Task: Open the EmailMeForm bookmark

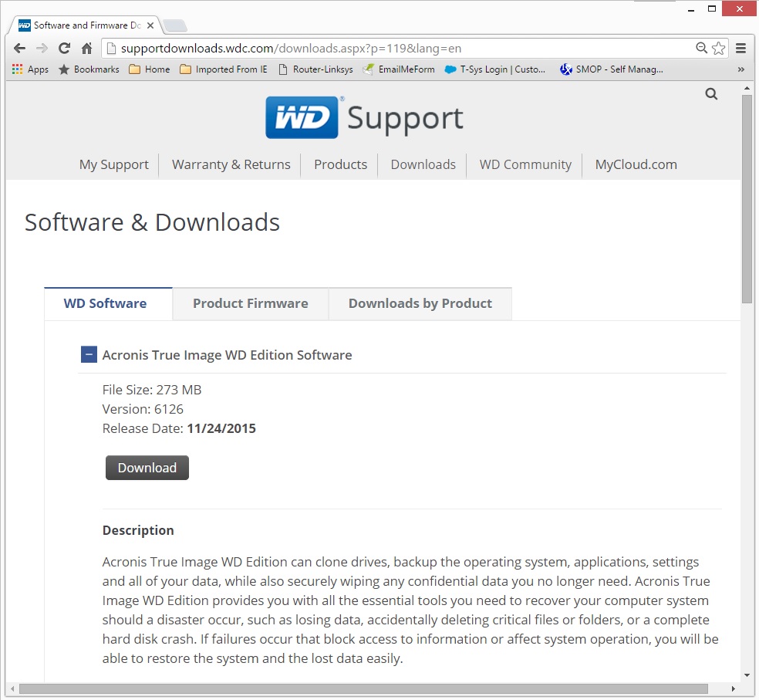Action: [x=399, y=69]
